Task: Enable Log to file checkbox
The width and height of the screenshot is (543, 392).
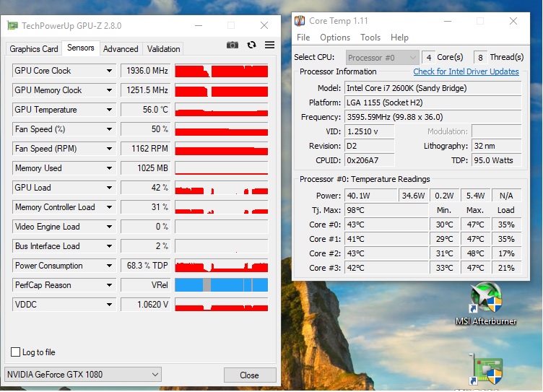Action: (x=15, y=352)
